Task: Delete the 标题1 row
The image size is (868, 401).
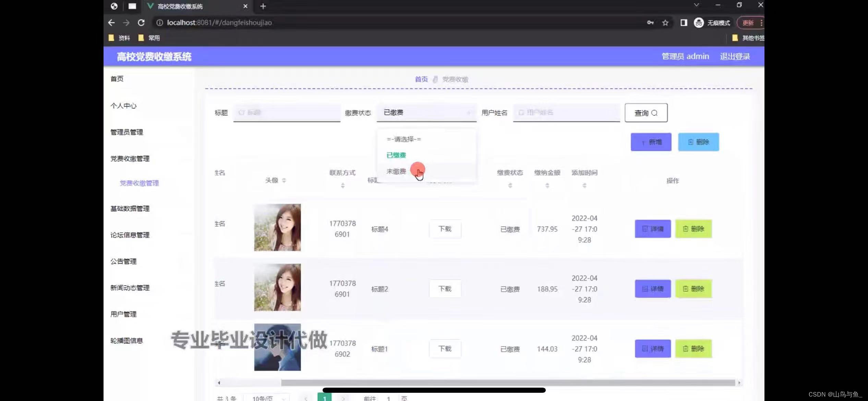Action: click(694, 349)
